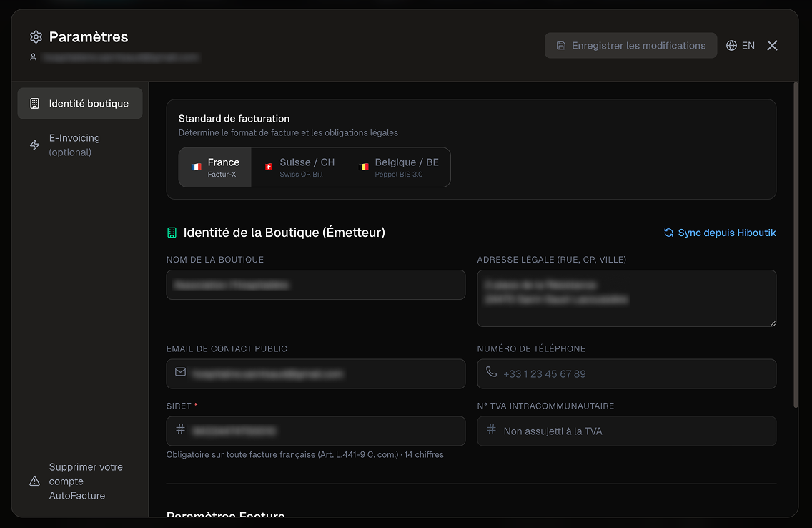Select the Identité boutique sidebar icon

coord(34,103)
